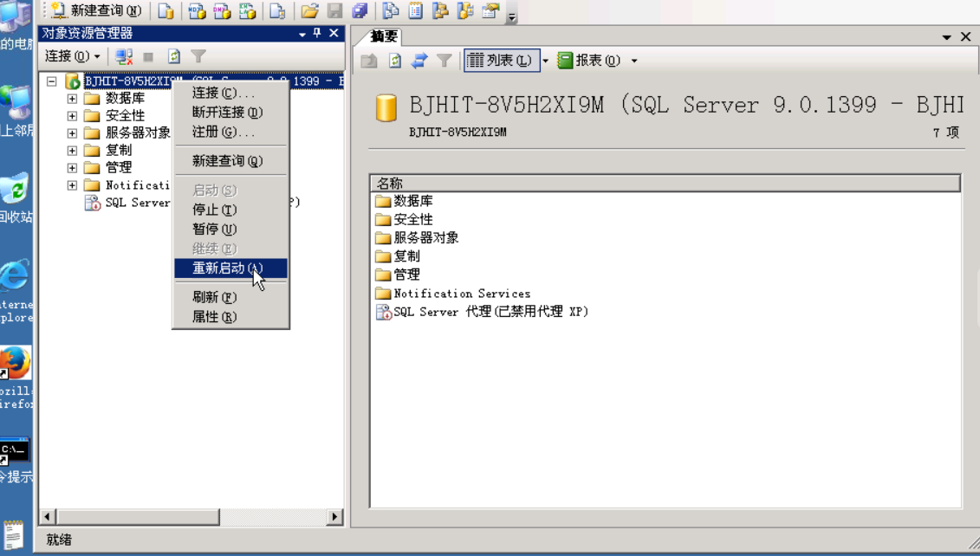The width and height of the screenshot is (980, 556).
Task: Start an Analysis Services MDX query
Action: pyautogui.click(x=197, y=10)
